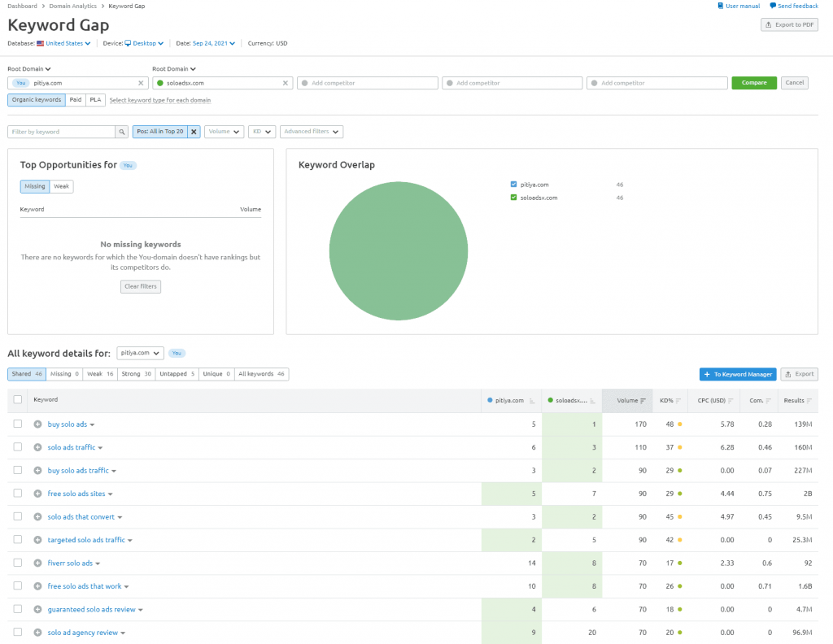Clear the soloadsx.com domain field
This screenshot has height=644, width=833.
pos(286,83)
